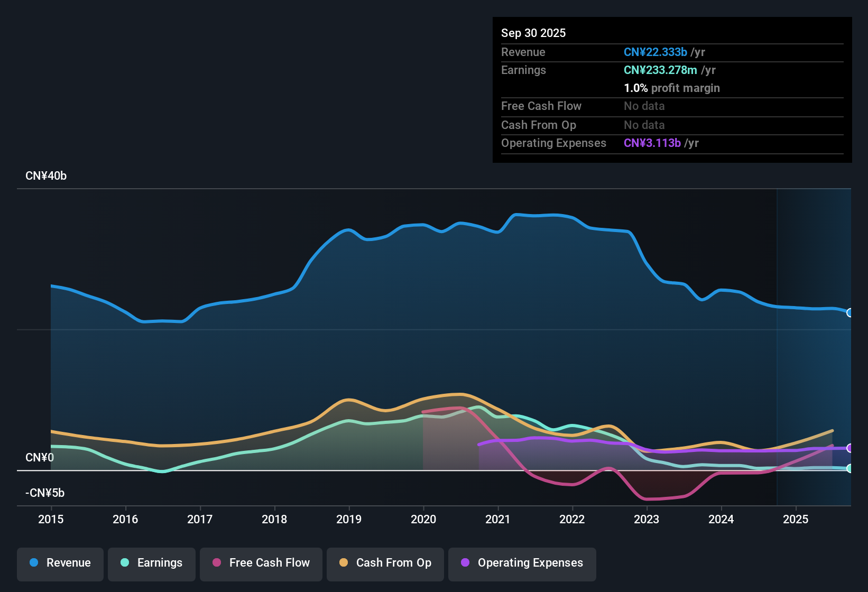Click the 2023 label on the time axis

[647, 520]
